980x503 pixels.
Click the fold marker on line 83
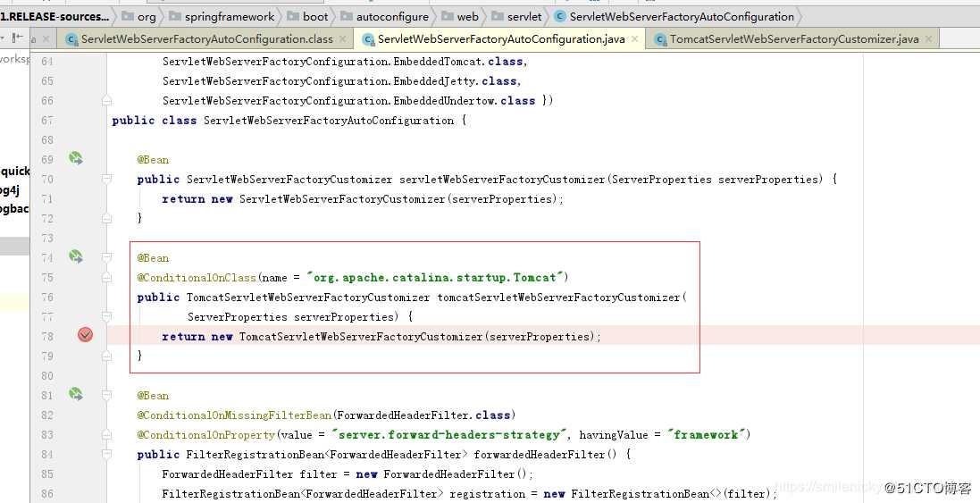[107, 434]
